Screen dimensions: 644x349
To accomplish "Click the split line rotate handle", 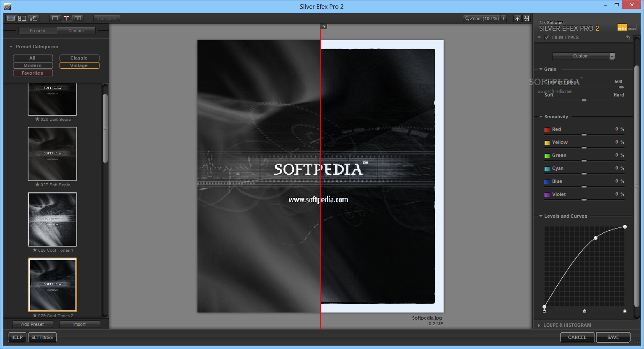I will 324,26.
